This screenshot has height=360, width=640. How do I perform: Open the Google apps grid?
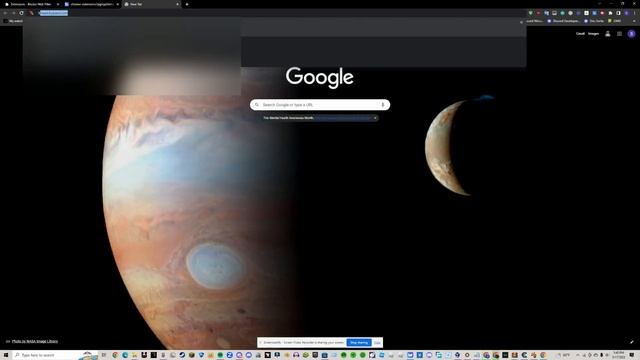[x=619, y=34]
